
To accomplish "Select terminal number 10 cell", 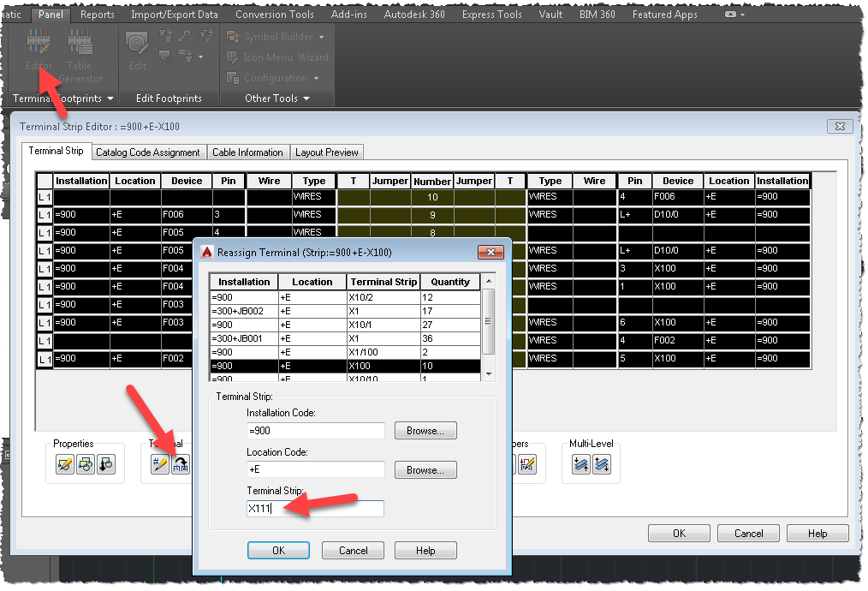I will 432,197.
